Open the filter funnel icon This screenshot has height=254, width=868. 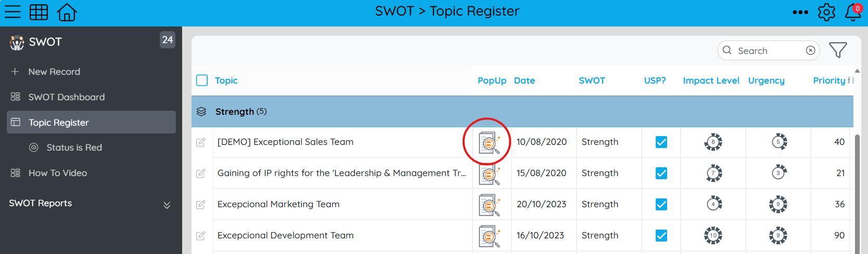click(x=838, y=50)
